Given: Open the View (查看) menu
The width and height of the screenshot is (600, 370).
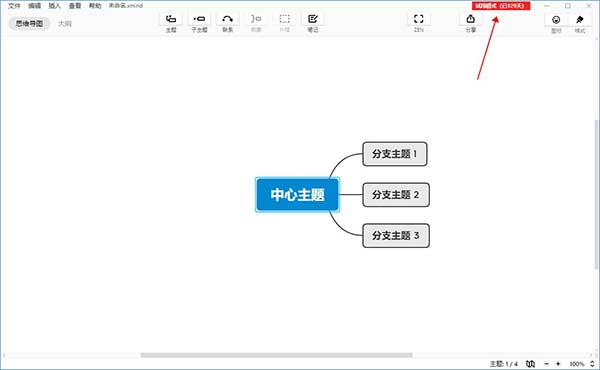Looking at the screenshot, I should coord(75,6).
